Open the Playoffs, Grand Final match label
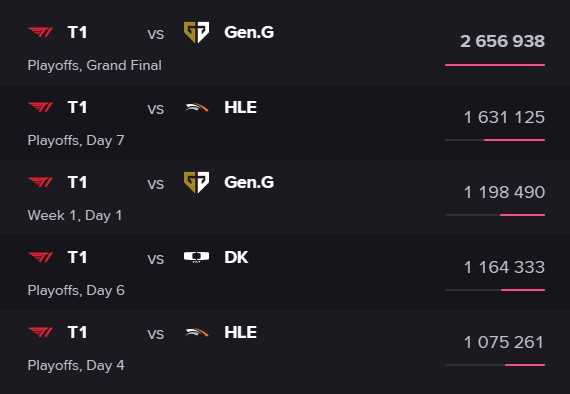Viewport: 570px width, 394px height. click(95, 65)
